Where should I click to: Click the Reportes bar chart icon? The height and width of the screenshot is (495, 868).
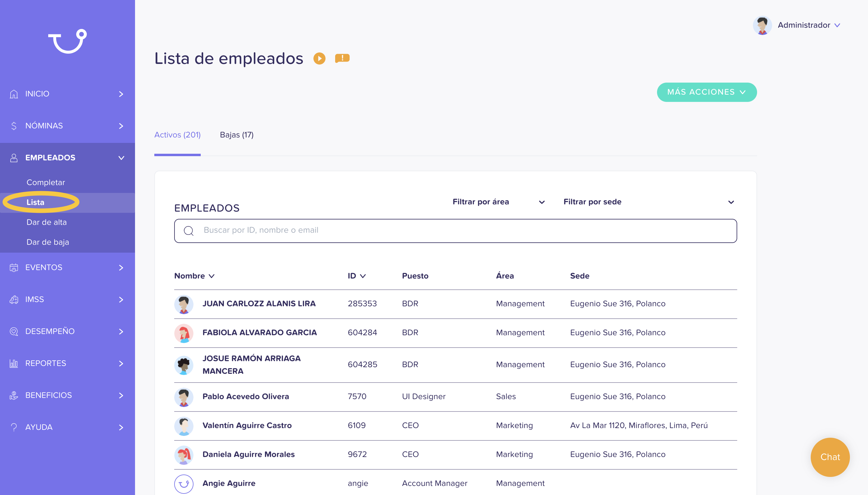coord(14,364)
